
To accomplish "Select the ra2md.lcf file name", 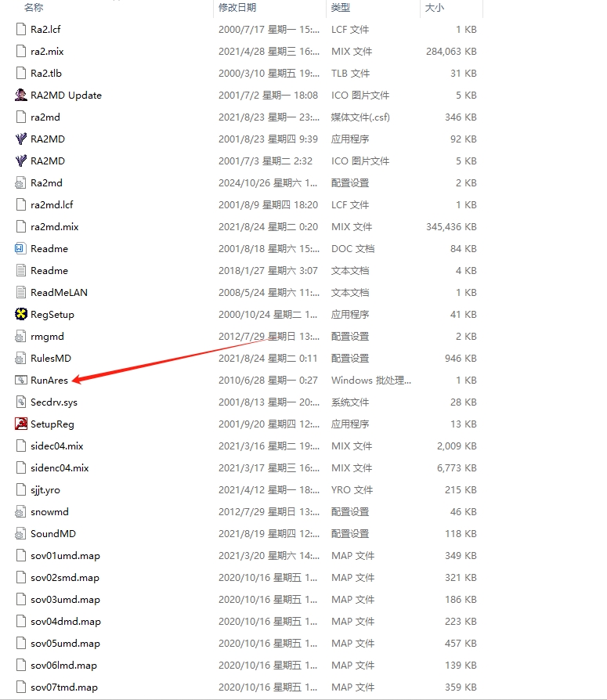I will coord(52,204).
